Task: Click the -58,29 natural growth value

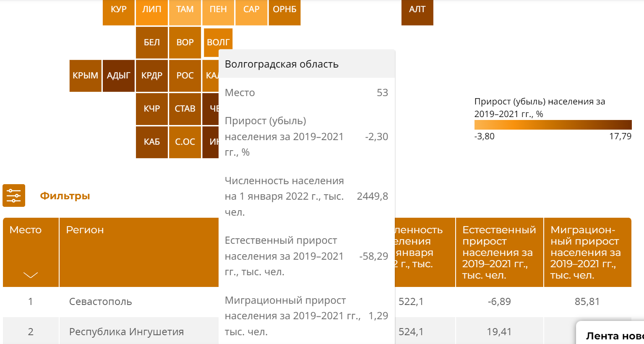Action: tap(374, 256)
